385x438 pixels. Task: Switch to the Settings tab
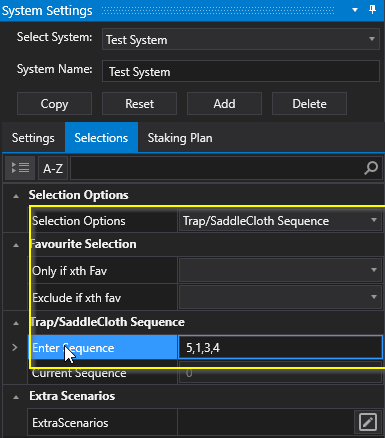(x=33, y=138)
